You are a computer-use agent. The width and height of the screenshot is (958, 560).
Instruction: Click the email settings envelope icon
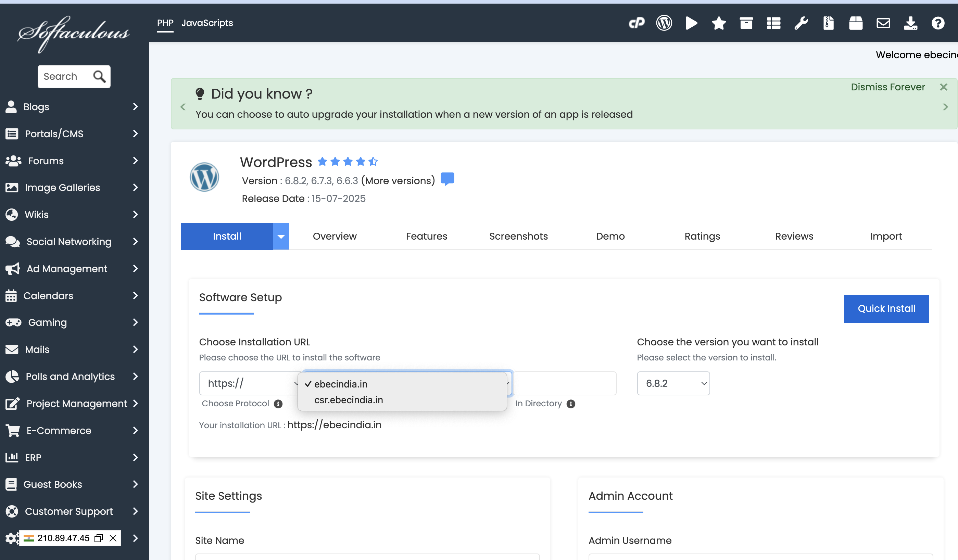coord(883,23)
